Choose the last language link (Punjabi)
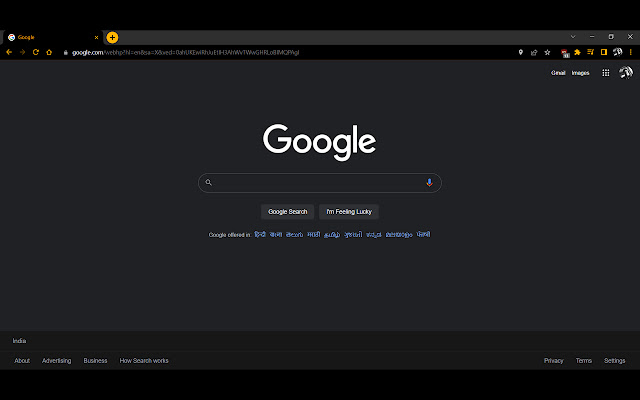This screenshot has width=640, height=400. click(x=423, y=234)
